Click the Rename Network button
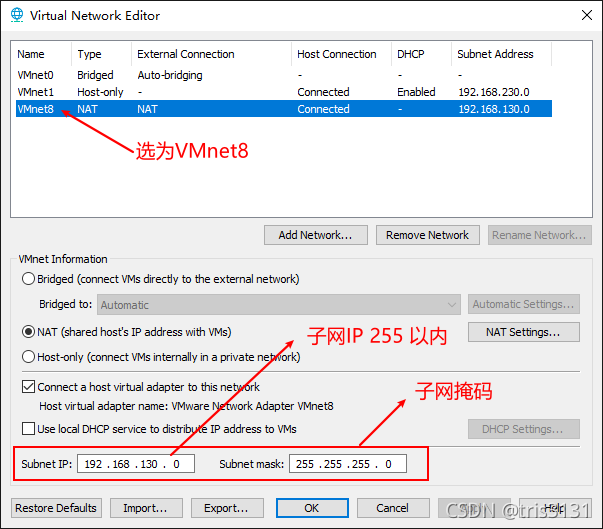Image resolution: width=603 pixels, height=529 pixels. (x=540, y=235)
